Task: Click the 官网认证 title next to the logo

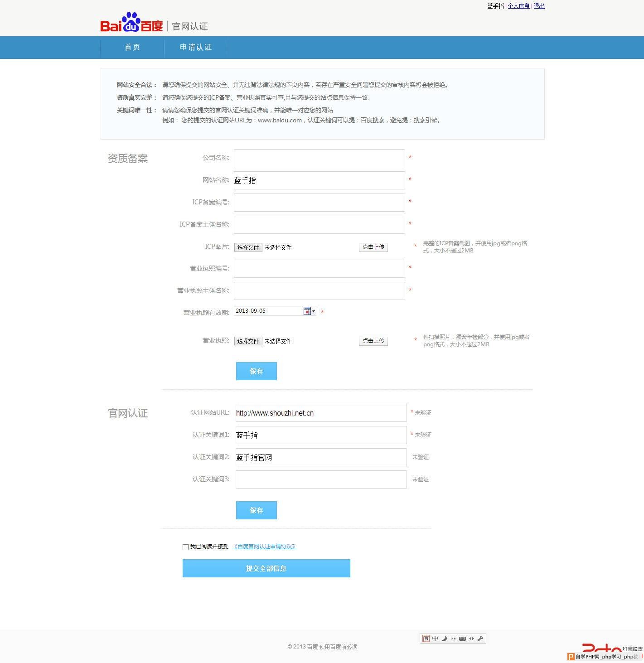Action: (x=190, y=26)
